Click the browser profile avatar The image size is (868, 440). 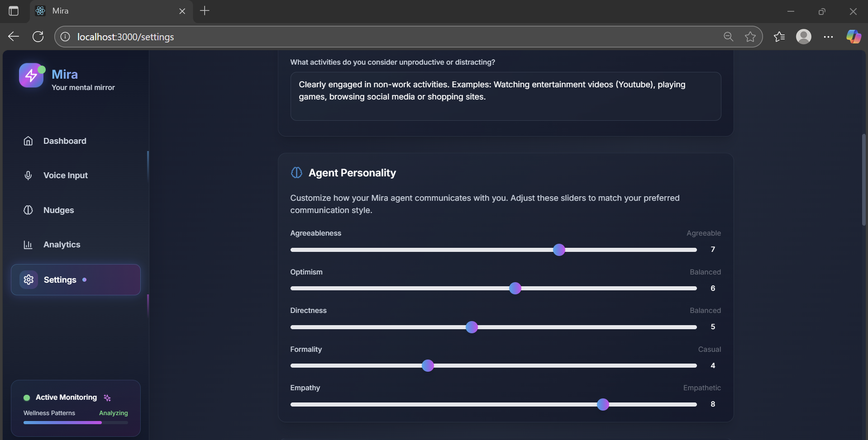[x=805, y=37]
